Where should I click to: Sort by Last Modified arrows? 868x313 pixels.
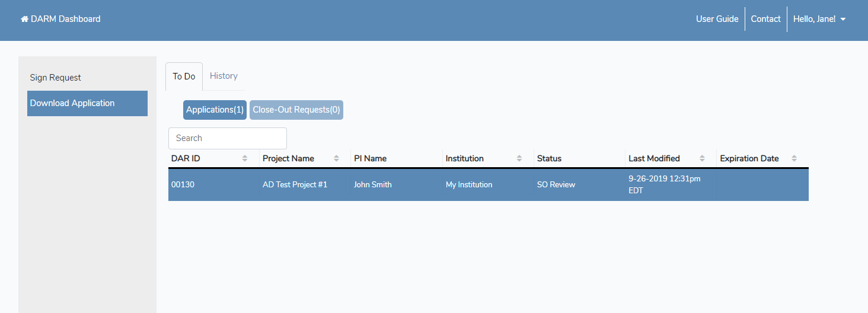click(x=702, y=158)
